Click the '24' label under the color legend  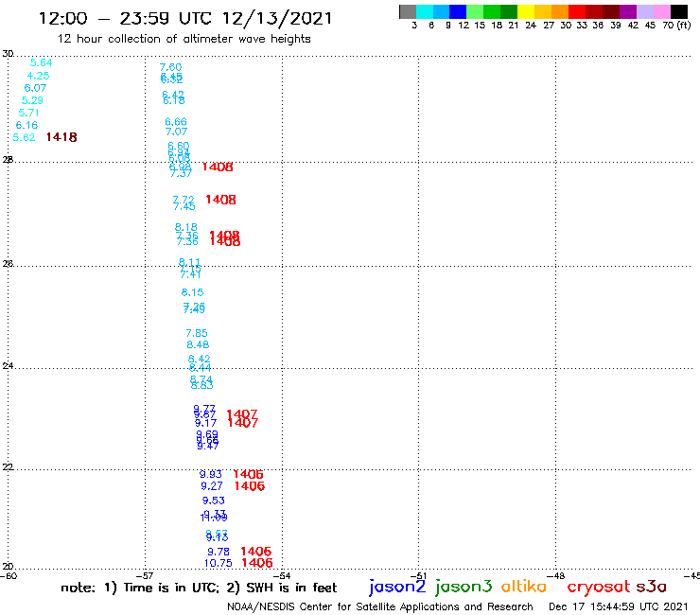point(531,26)
